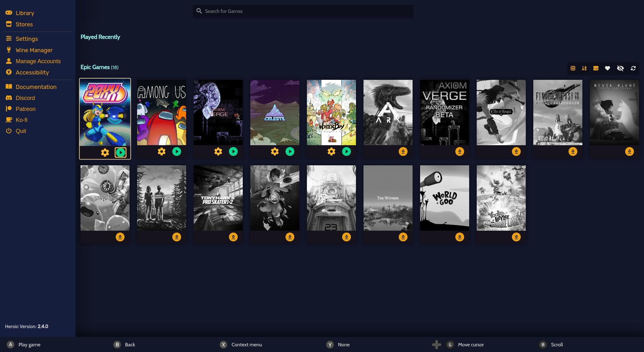Open Among Us settings gear
Screen dimensions: 644x352
click(x=162, y=151)
